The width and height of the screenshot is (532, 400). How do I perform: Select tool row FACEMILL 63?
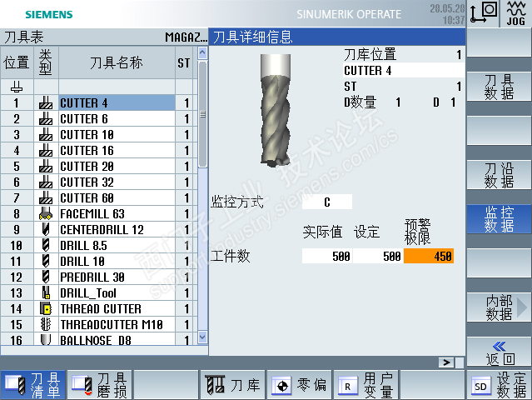point(117,214)
